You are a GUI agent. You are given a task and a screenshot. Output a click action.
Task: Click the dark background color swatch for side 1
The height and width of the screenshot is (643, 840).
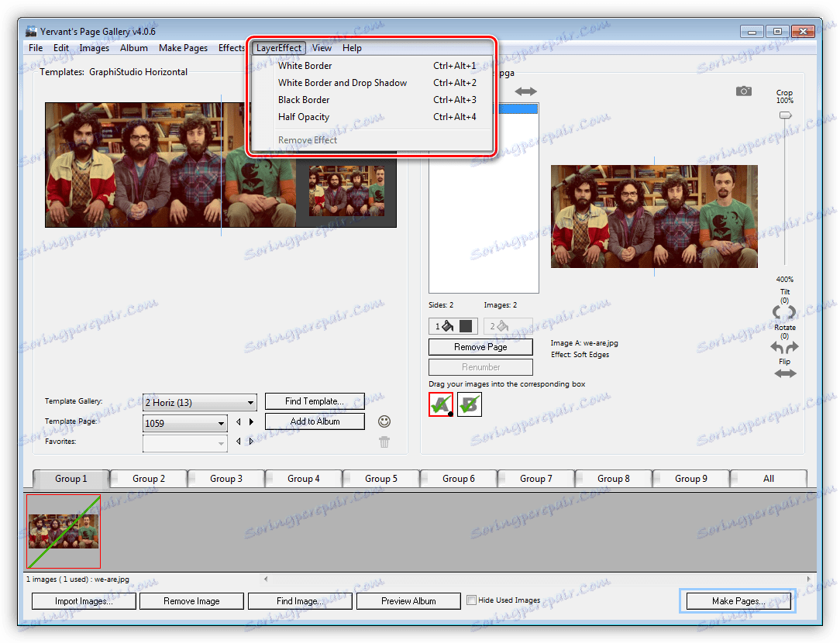(x=466, y=326)
